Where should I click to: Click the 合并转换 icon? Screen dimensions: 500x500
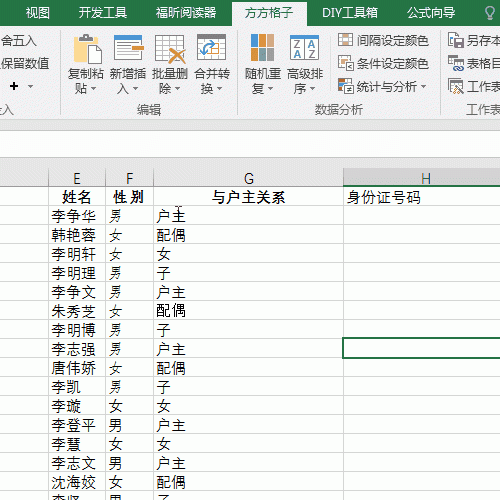tap(211, 47)
